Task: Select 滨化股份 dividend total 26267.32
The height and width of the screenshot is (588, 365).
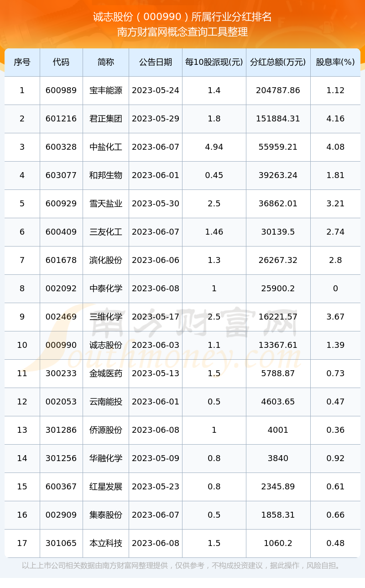Action: click(x=278, y=260)
